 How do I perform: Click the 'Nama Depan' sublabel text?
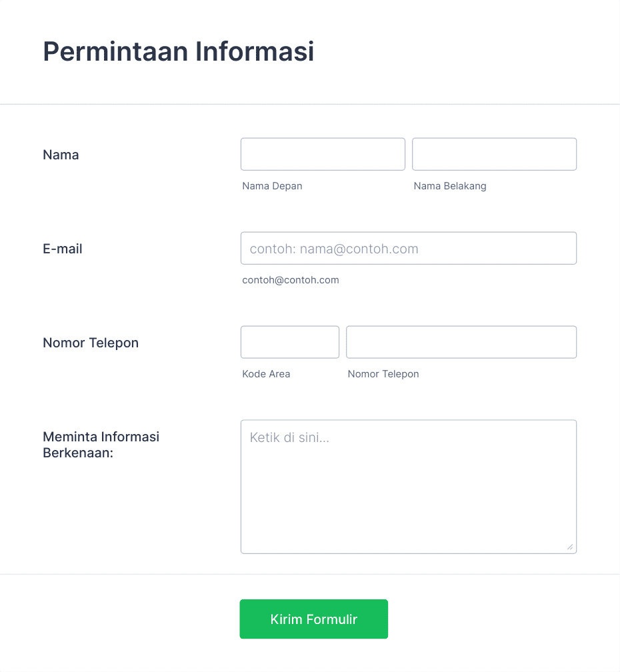272,186
